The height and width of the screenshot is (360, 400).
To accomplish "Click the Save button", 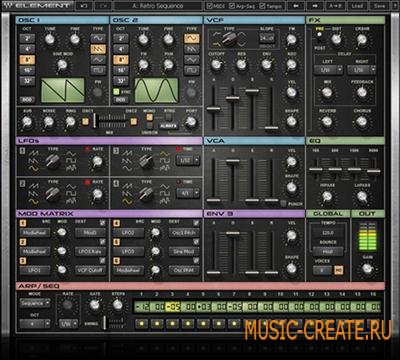I will (379, 6).
